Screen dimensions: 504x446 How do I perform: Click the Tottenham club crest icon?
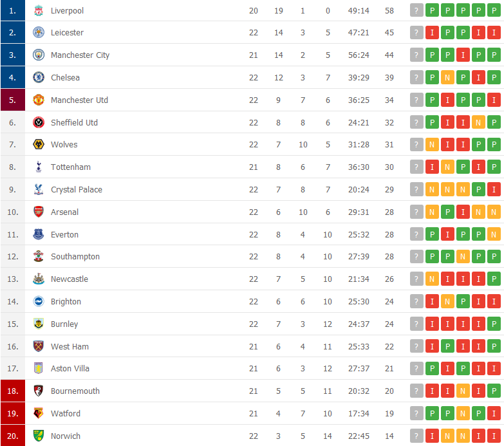[x=39, y=167]
